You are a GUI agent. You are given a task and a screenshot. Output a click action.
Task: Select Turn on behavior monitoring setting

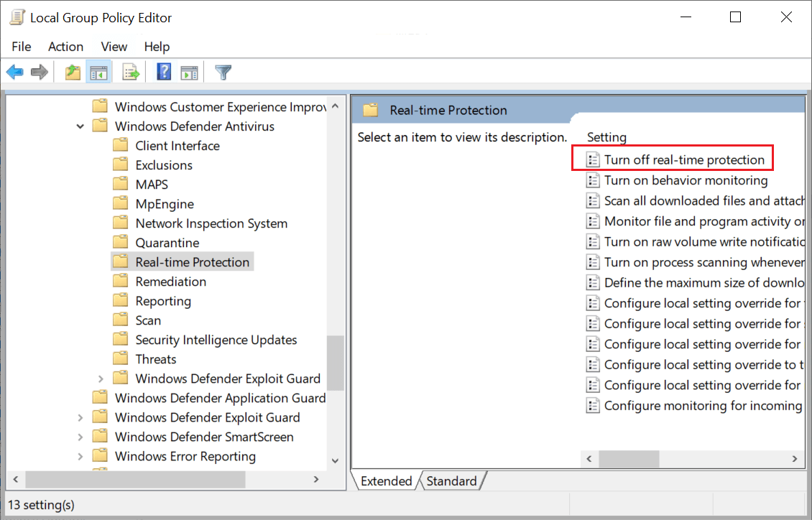pyautogui.click(x=685, y=180)
